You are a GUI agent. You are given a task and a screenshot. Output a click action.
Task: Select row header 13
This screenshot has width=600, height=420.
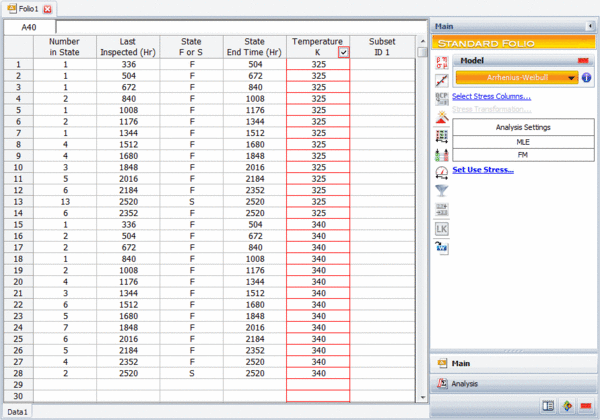[x=18, y=202]
